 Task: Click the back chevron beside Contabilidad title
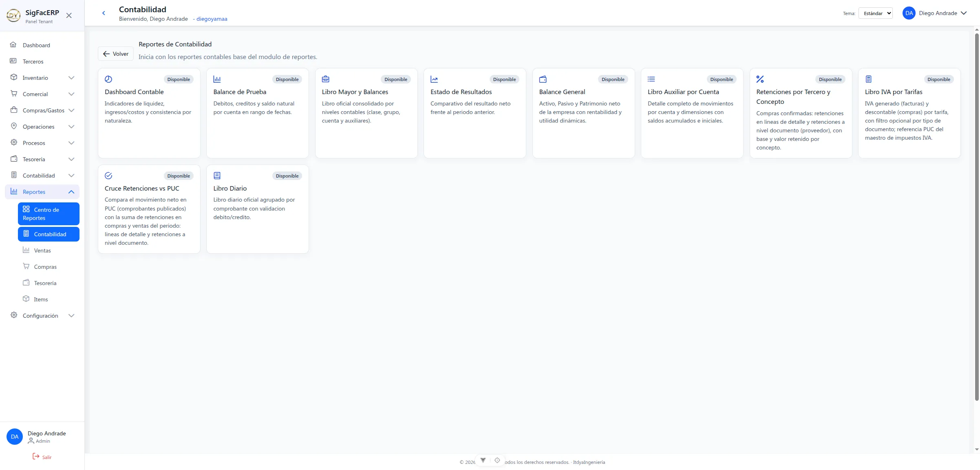[x=104, y=13]
